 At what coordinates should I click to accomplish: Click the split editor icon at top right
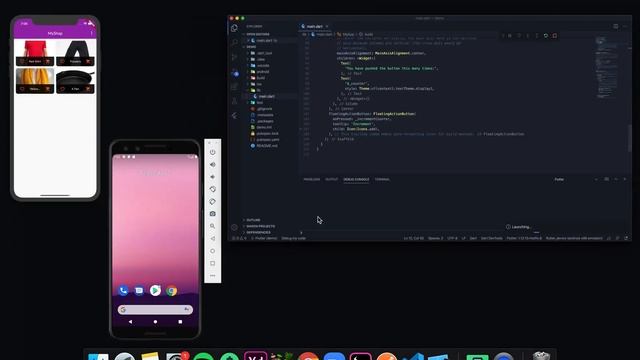click(x=616, y=27)
